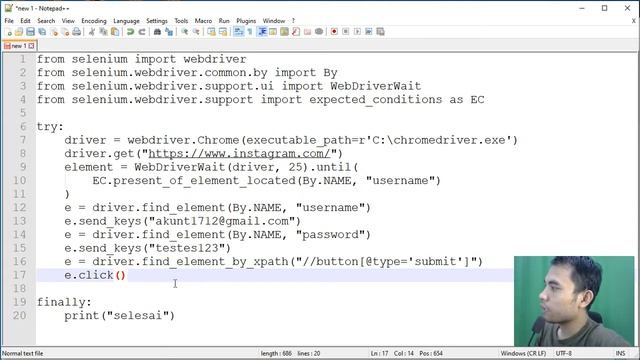Open the Tools menu

point(181,21)
